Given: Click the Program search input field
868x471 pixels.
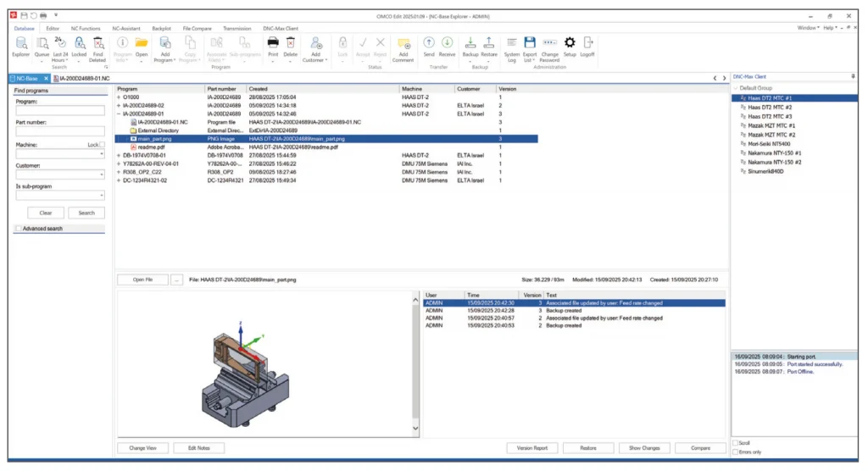Looking at the screenshot, I should [58, 111].
